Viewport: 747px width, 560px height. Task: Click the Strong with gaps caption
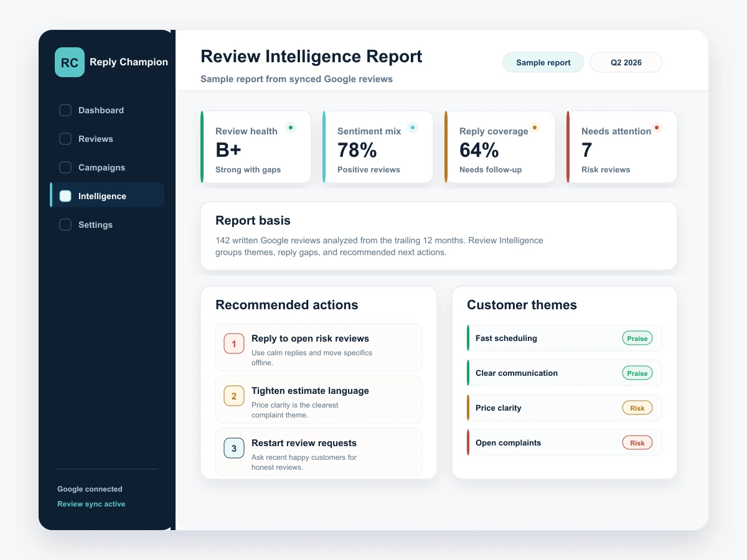tap(248, 170)
